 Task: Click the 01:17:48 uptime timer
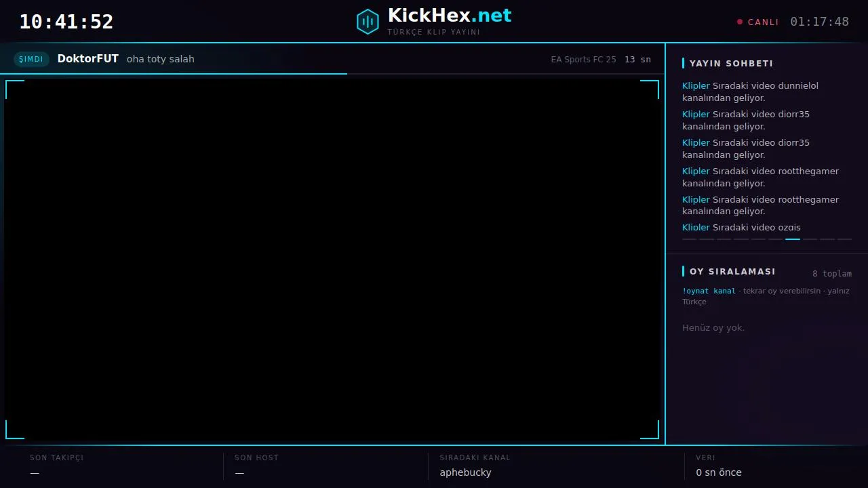click(819, 22)
